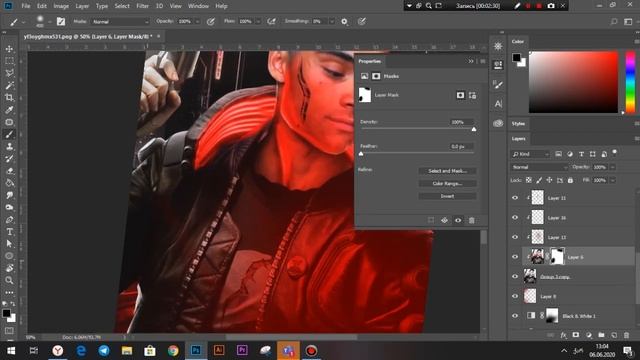Click the Invert button

447,196
